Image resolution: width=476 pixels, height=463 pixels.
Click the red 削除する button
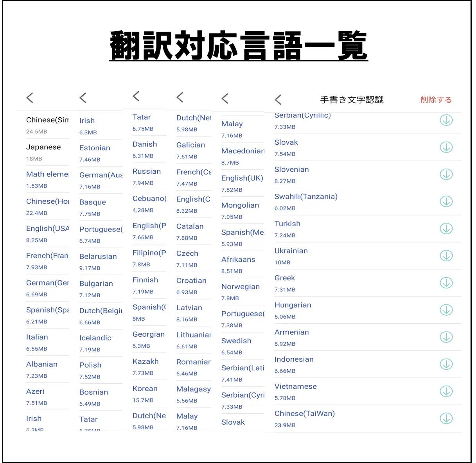(x=436, y=100)
